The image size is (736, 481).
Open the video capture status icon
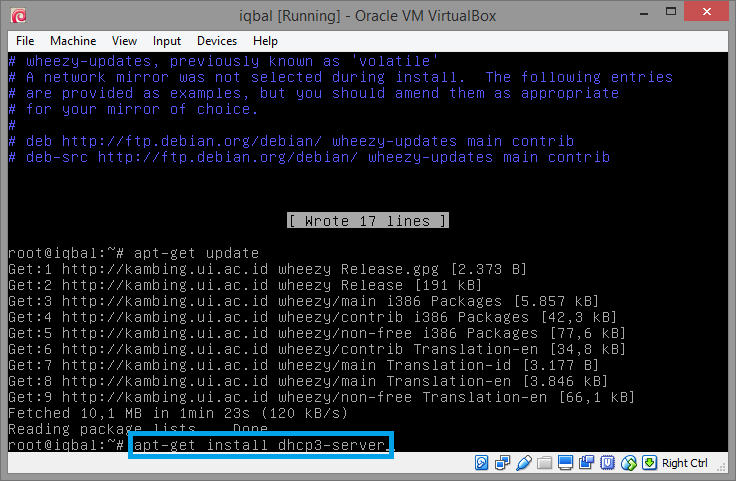(586, 463)
